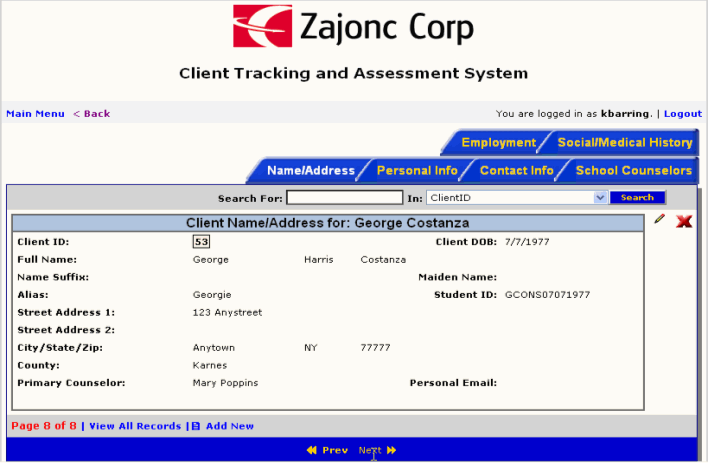Click the Student ID GCONS07071977

coord(547,295)
